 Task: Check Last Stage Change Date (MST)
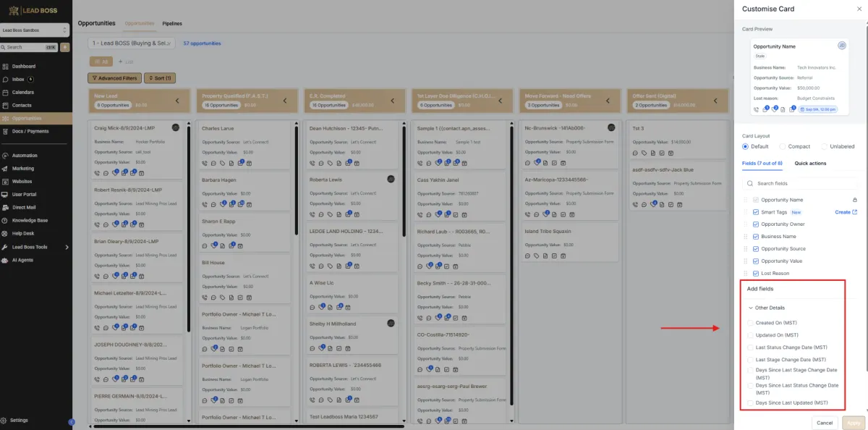pyautogui.click(x=751, y=360)
